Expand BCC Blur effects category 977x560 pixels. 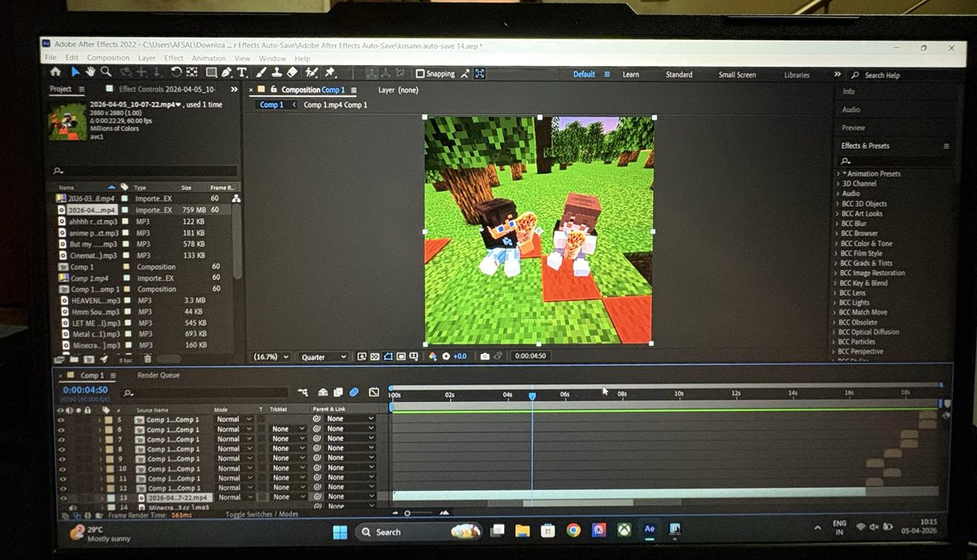(x=836, y=223)
